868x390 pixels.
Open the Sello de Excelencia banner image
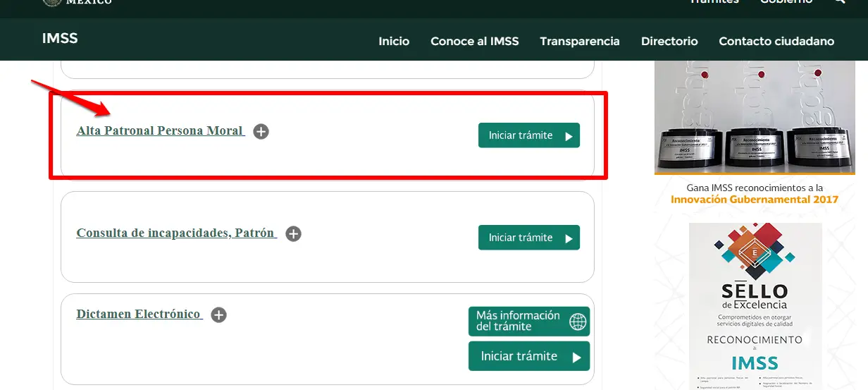755,306
